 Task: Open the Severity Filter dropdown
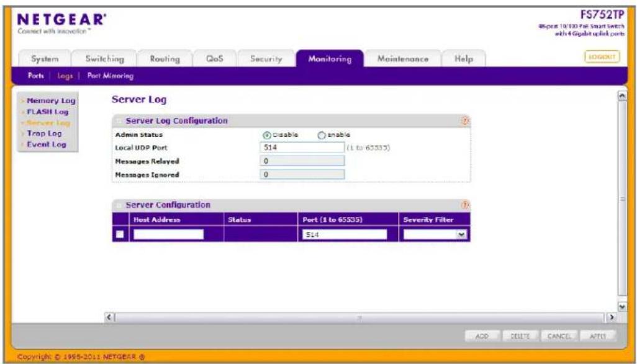(x=435, y=234)
